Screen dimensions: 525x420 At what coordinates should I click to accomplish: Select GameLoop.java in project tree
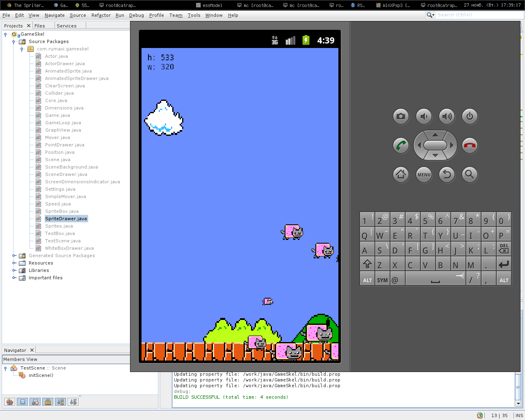click(x=63, y=123)
